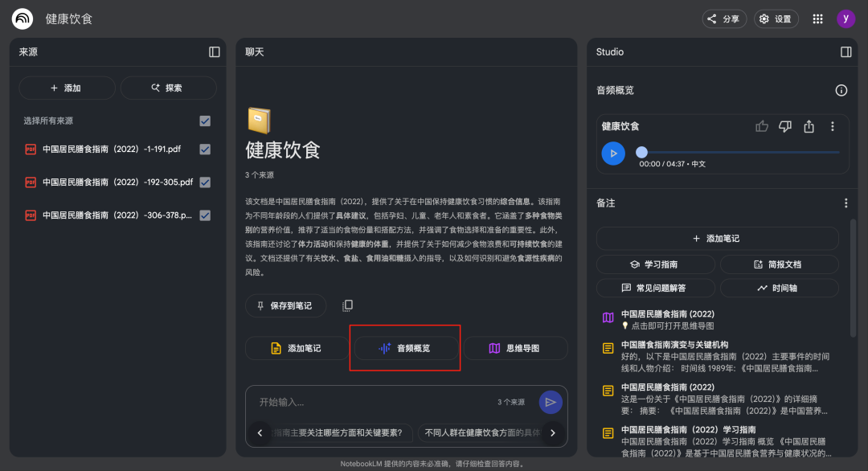Open source 中国居民膳食指南 (2022) -192-305.pdf
The image size is (868, 471).
(117, 182)
